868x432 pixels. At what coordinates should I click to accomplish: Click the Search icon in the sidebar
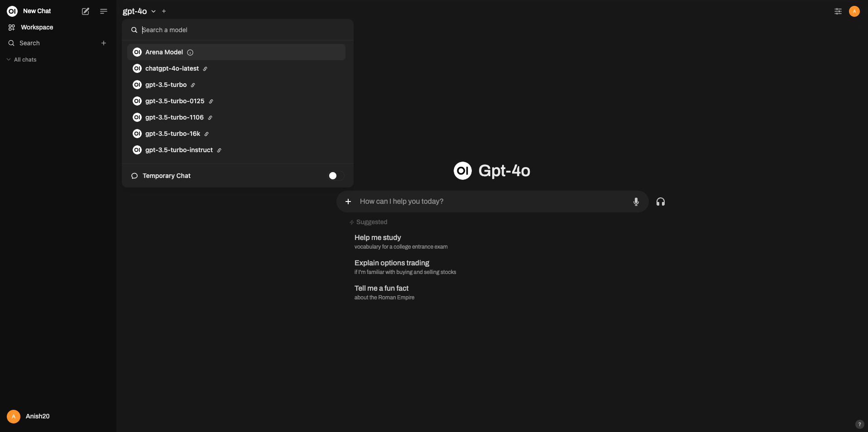11,43
